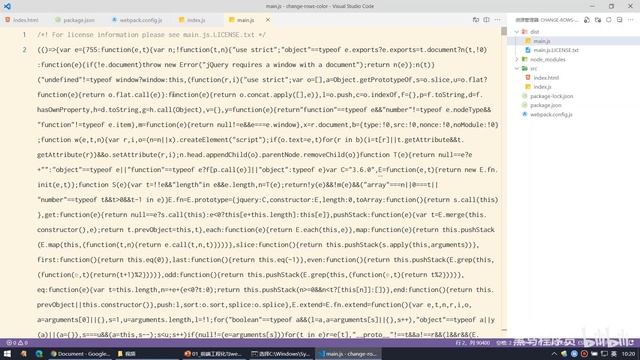
Task: Click the Edge browser taskbar icon
Action: coord(39,353)
